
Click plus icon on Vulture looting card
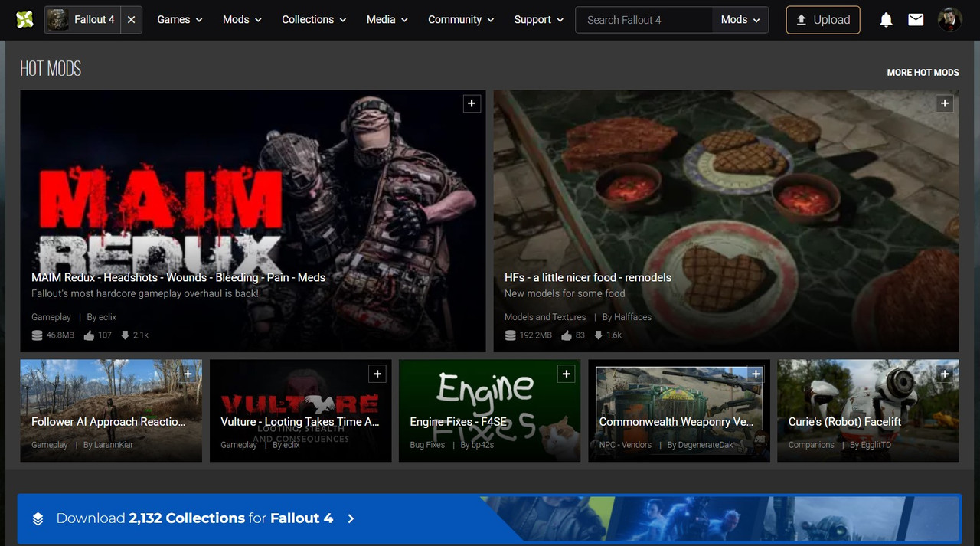377,374
